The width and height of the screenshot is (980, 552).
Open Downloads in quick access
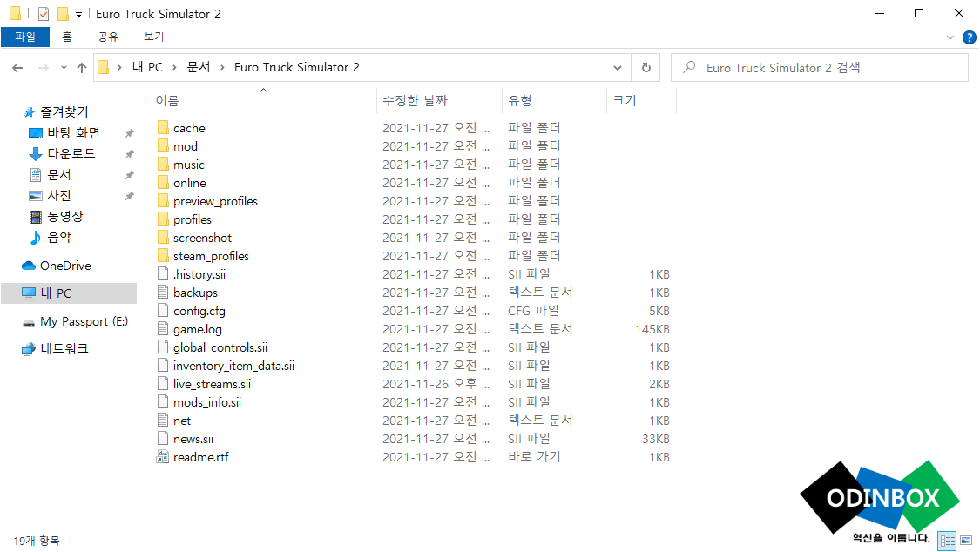[71, 153]
